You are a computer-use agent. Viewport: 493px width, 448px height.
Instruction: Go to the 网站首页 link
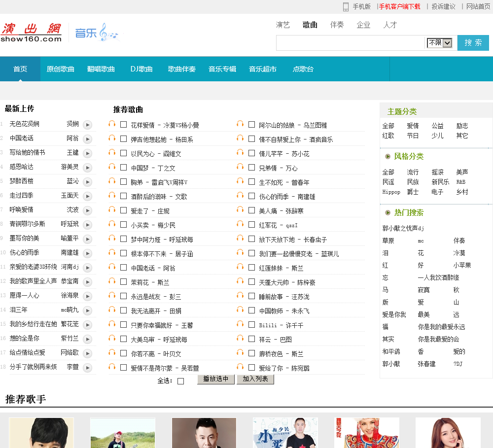[478, 6]
